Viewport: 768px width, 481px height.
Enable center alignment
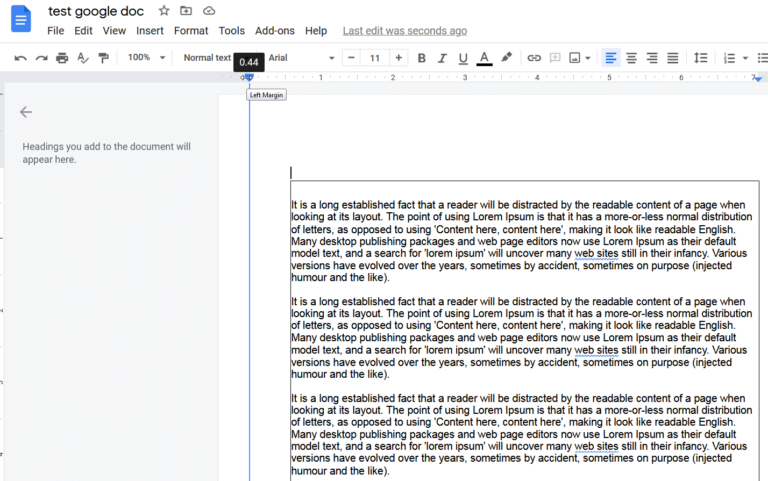click(x=631, y=58)
